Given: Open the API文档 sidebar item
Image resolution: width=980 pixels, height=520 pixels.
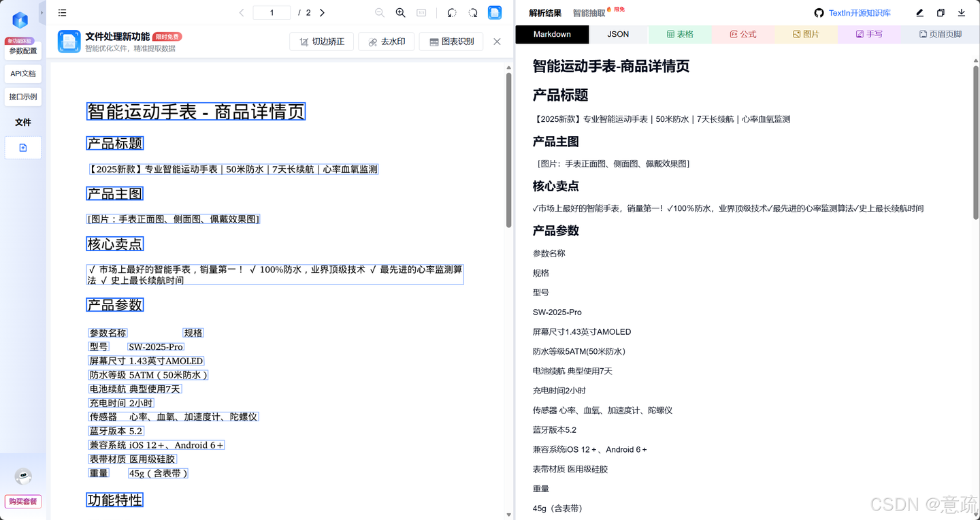Looking at the screenshot, I should tap(23, 74).
